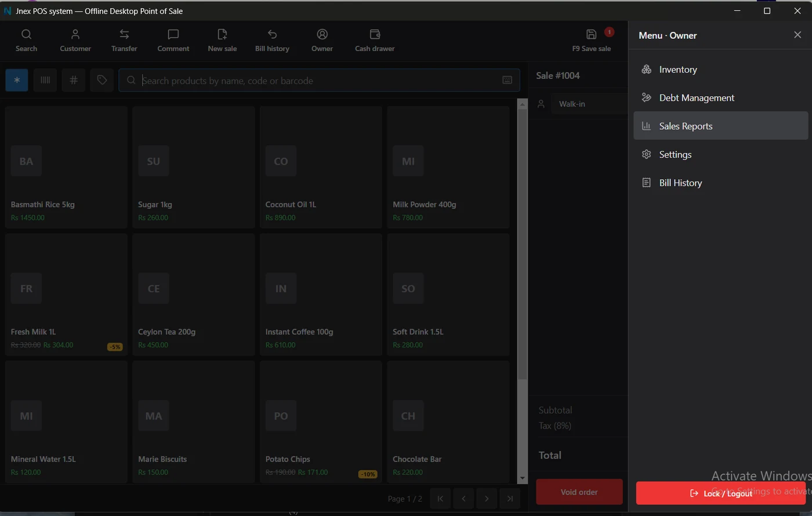Open Debt Management from the Owner menu
Viewport: 812px width, 516px height.
tap(720, 97)
